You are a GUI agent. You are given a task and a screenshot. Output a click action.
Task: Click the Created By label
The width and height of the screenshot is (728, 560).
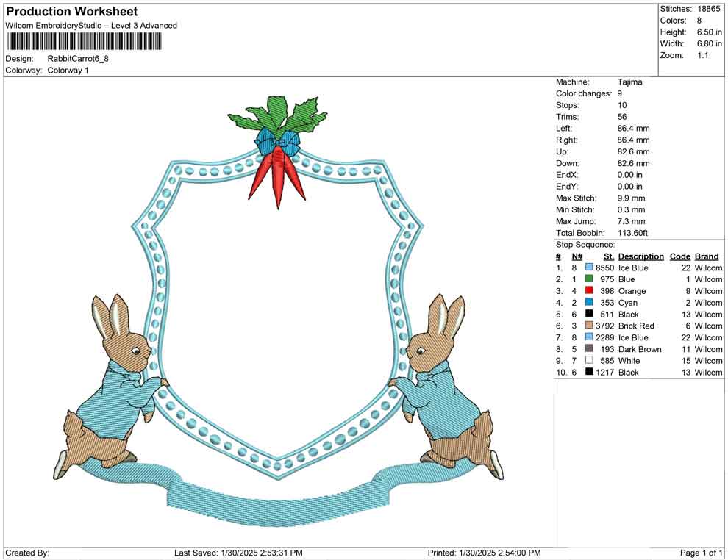27,553
